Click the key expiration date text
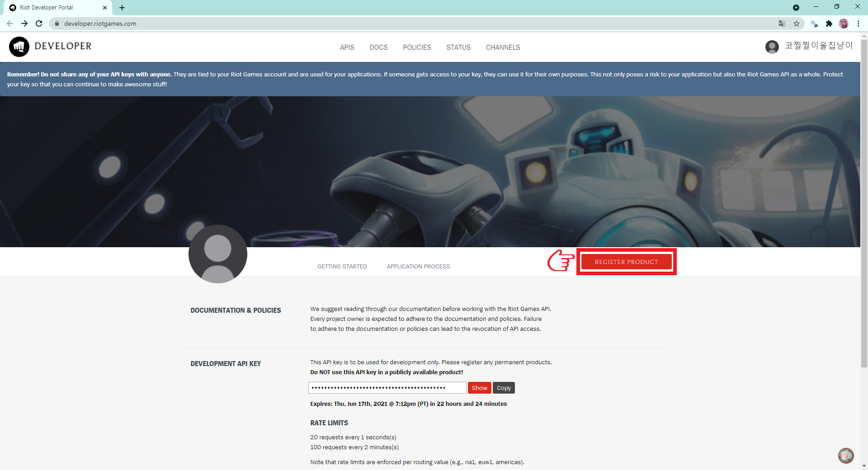Screen dimensions: 868x470 click(x=409, y=404)
